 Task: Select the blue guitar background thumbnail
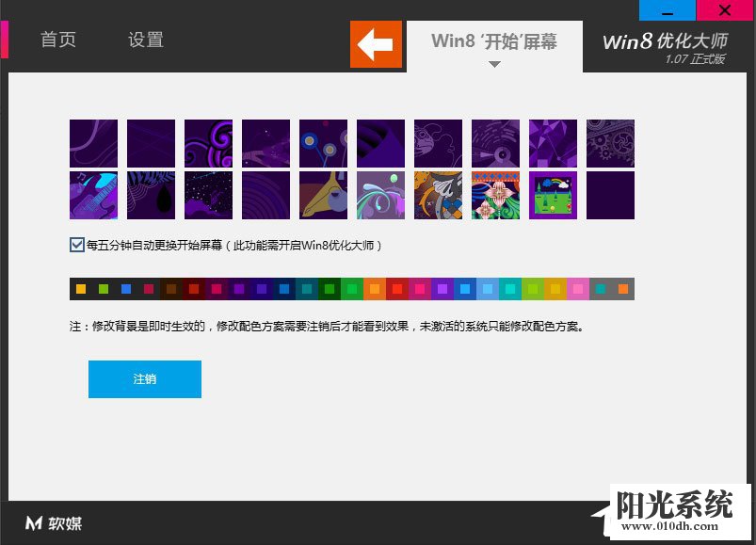[x=93, y=195]
